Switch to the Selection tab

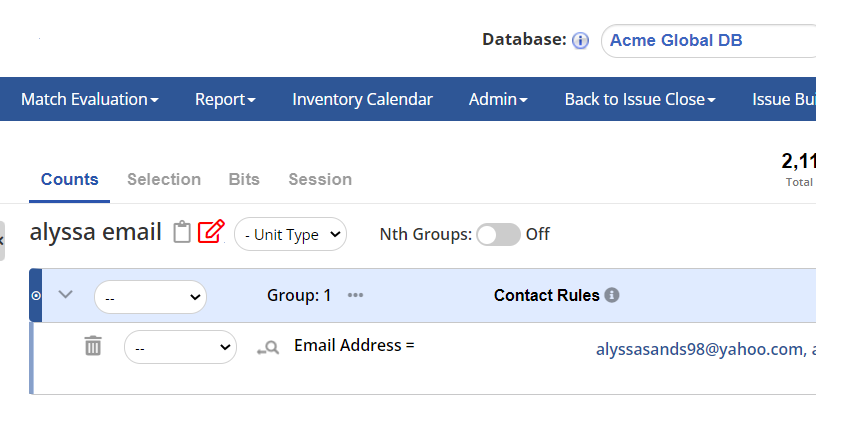(x=164, y=180)
